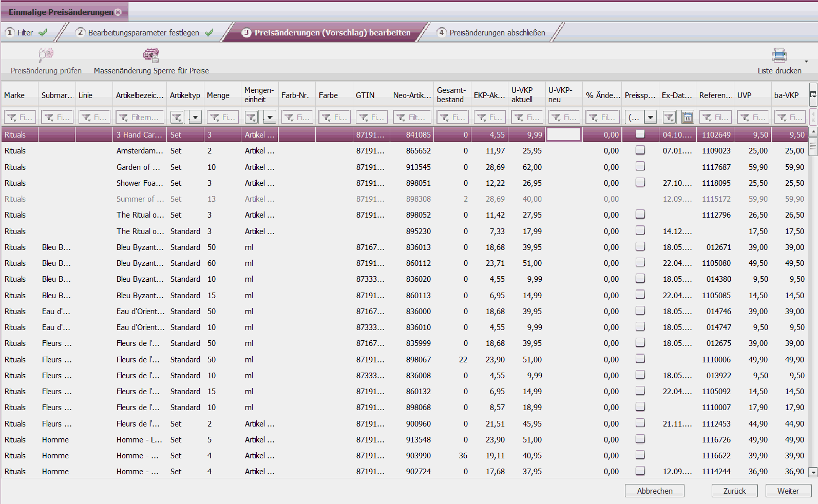Click the filter funnel icon in Marke column
The width and height of the screenshot is (818, 504).
(11, 118)
